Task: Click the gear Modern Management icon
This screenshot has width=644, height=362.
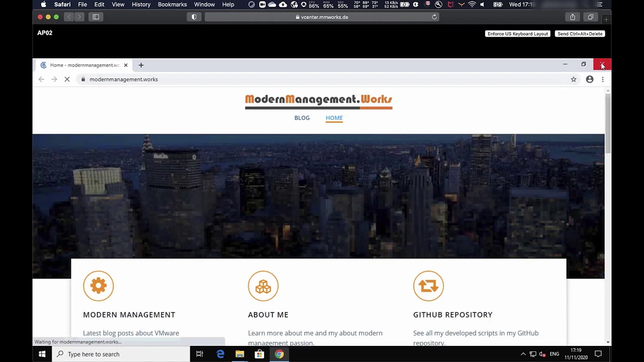Action: click(99, 286)
